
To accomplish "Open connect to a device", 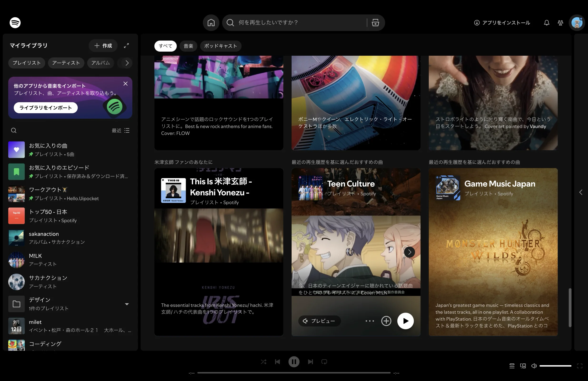I will tap(523, 366).
